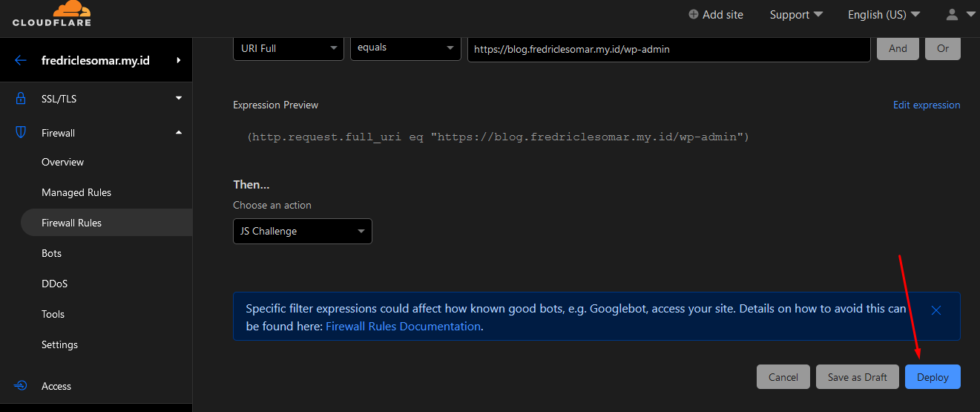Click the URL value input field
The height and width of the screenshot is (412, 980).
pos(668,49)
